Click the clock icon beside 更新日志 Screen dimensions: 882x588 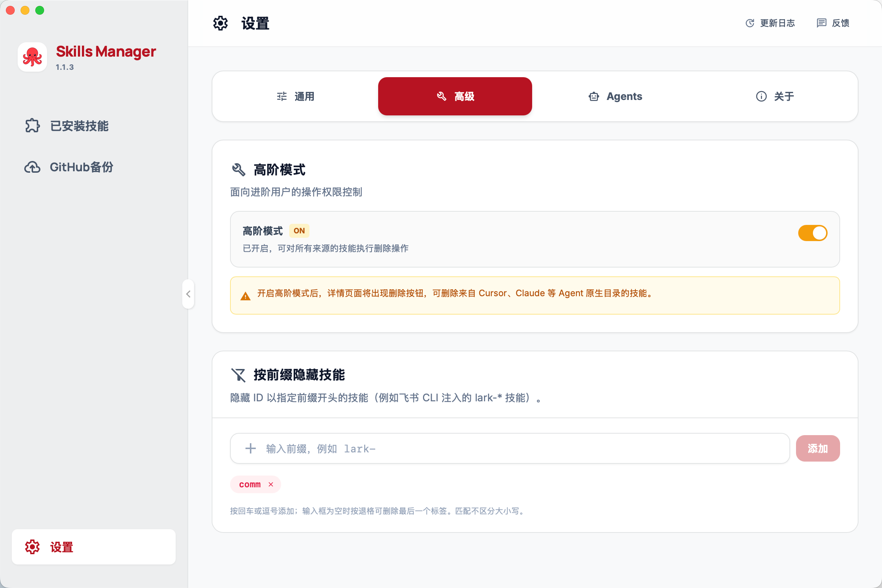(x=749, y=23)
